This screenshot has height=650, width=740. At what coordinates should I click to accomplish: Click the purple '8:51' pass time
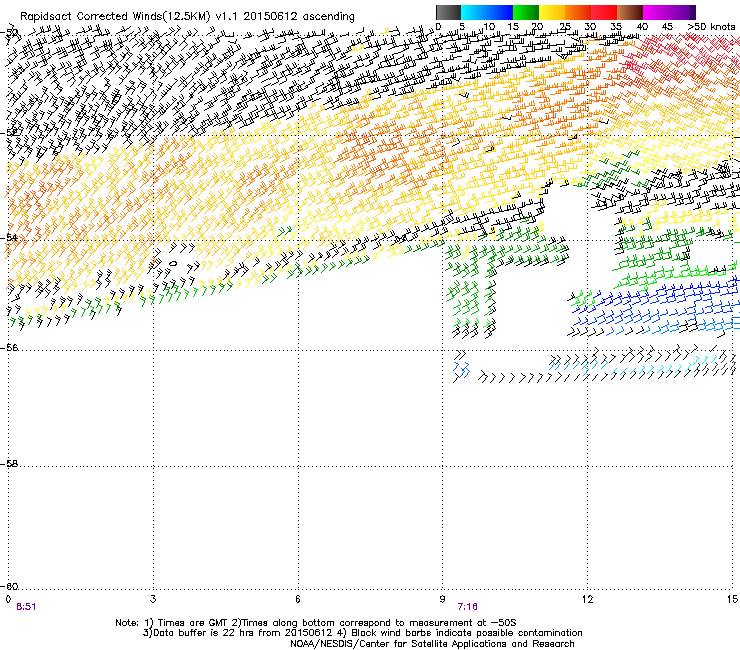(x=26, y=607)
